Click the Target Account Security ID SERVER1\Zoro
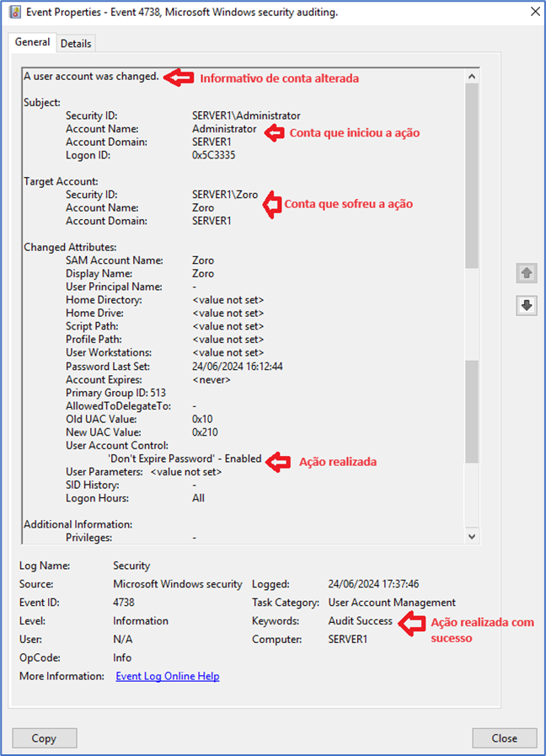The width and height of the screenshot is (546, 756). 225,194
